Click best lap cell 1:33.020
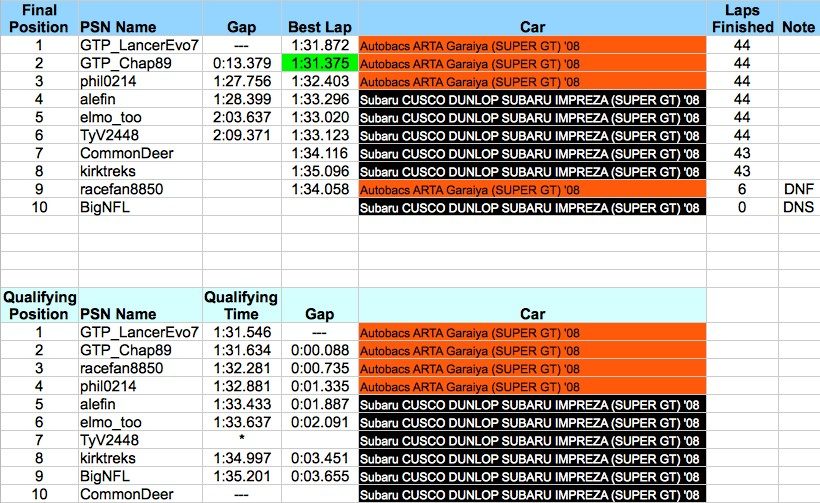This screenshot has width=820, height=503. coord(320,117)
